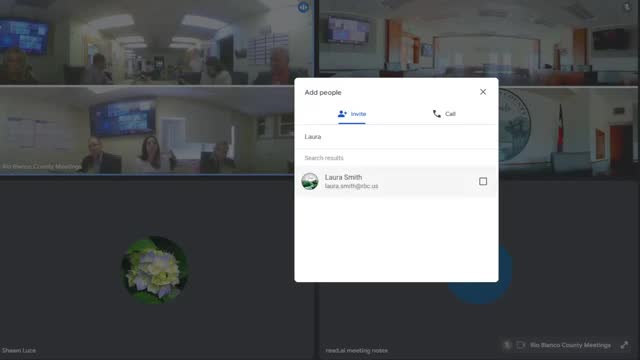The image size is (640, 360).
Task: Select the Invite person icon
Action: coord(342,114)
